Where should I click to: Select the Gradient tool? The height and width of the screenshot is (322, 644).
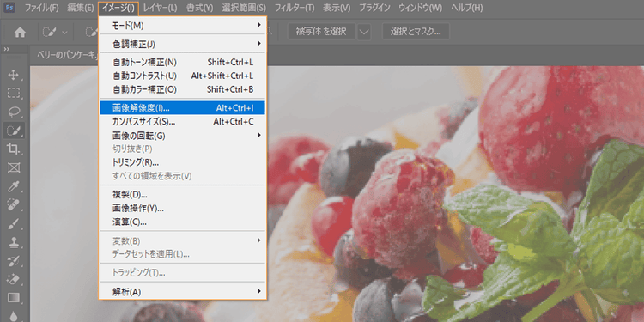click(14, 297)
